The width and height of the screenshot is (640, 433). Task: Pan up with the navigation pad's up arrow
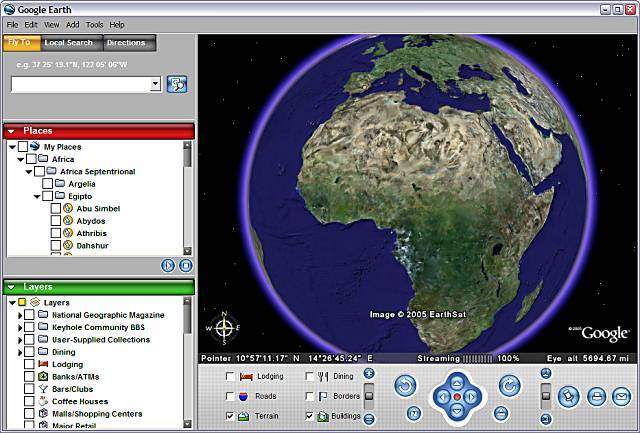pos(457,383)
